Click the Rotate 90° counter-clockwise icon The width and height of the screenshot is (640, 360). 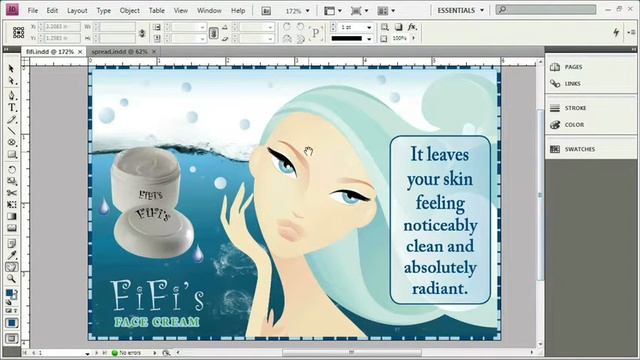click(300, 27)
